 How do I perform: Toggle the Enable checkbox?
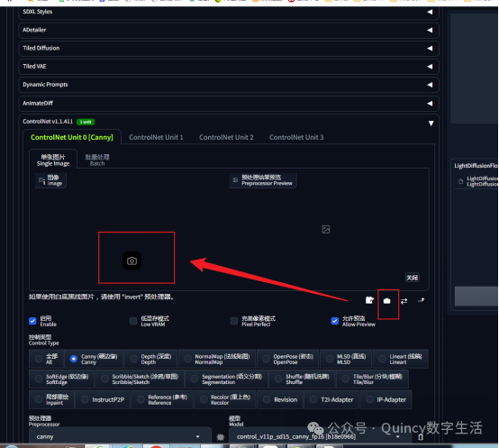[32, 321]
